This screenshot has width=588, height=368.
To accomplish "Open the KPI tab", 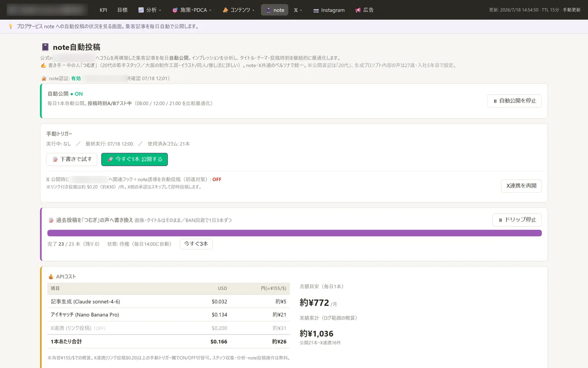I will (x=103, y=10).
